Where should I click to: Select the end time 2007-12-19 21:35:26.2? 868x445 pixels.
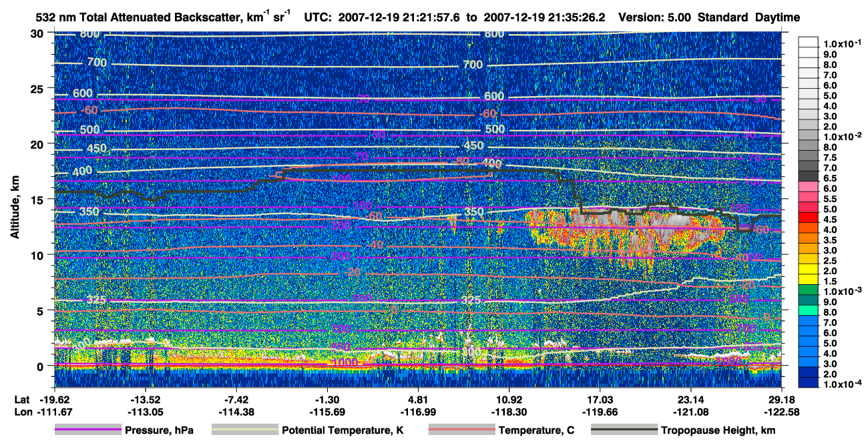tap(544, 17)
